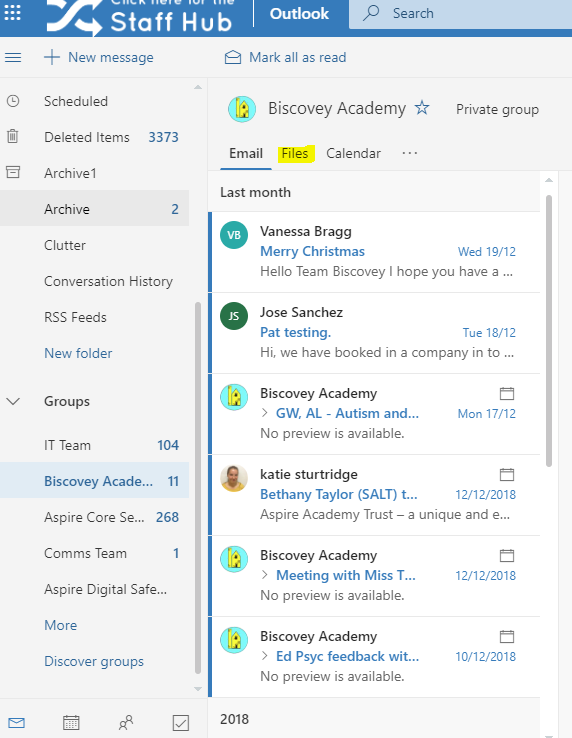This screenshot has height=738, width=572.
Task: Collapse the Groups section chevron
Action: point(13,401)
